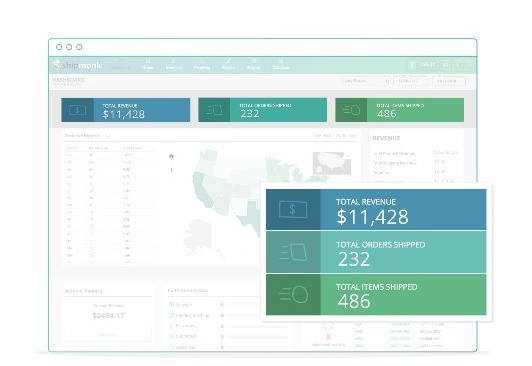Click the help icon beside Orders Shipped heading
The height and width of the screenshot is (366, 532).
(x=107, y=135)
